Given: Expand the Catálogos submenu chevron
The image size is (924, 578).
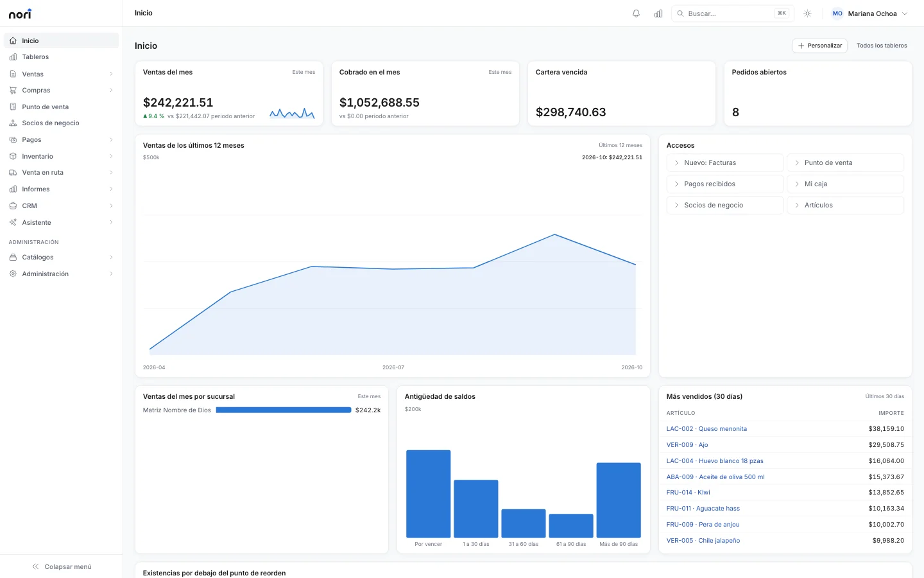Looking at the screenshot, I should [111, 258].
